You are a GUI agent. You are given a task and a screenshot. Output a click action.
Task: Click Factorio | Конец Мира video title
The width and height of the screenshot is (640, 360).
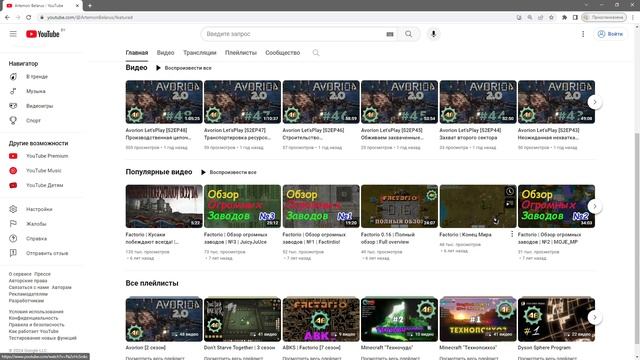tap(465, 235)
